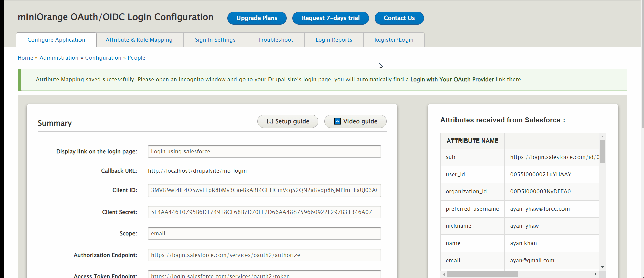
Task: Click value ayan khan
Action: point(523,243)
